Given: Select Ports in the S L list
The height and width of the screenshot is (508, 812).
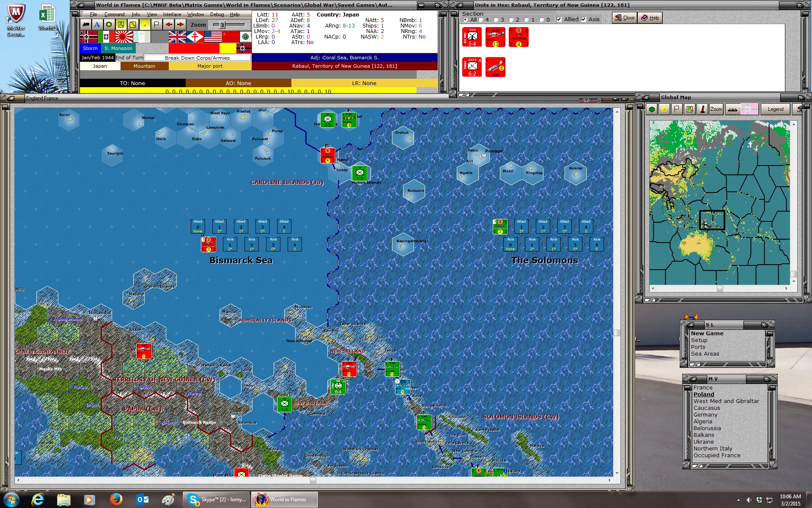Looking at the screenshot, I should (x=698, y=347).
